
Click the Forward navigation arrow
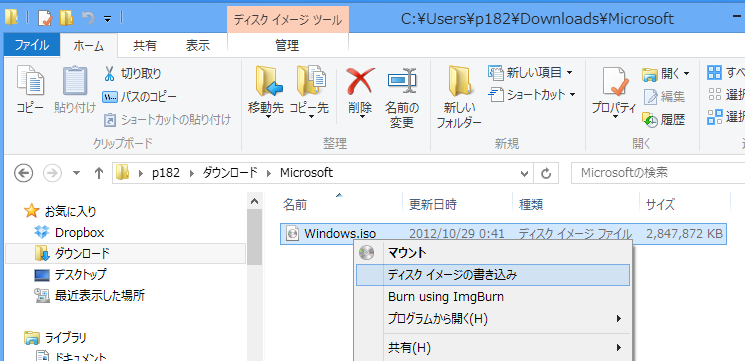tap(52, 173)
